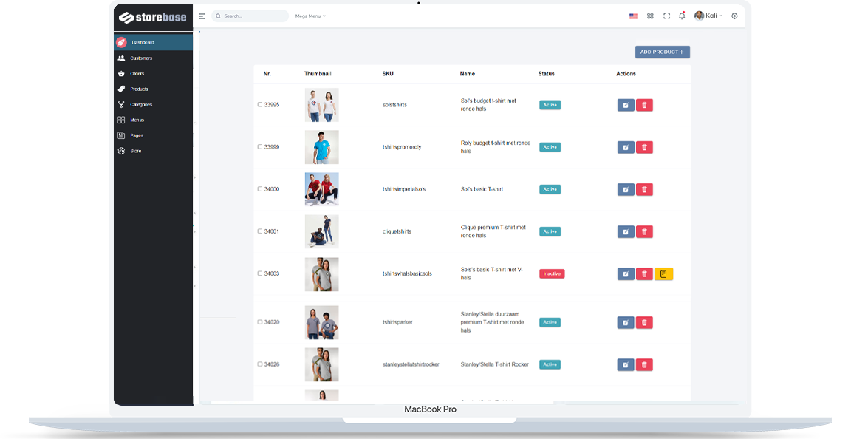Delete product 34020 with the trash icon
Screen dimensions: 868x439
tap(644, 322)
